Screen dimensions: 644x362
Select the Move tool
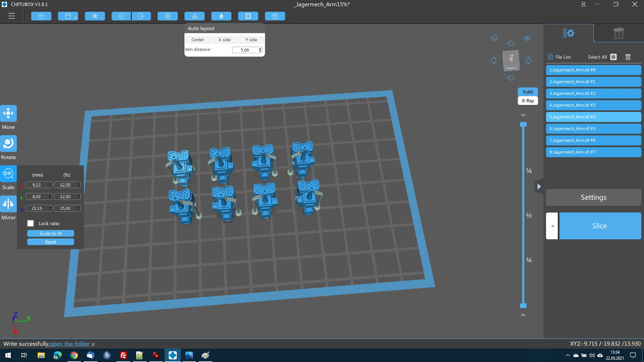tap(8, 113)
